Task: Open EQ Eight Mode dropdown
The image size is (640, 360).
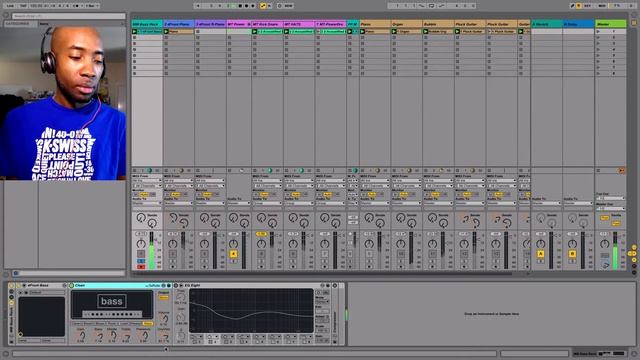Action: (x=322, y=302)
